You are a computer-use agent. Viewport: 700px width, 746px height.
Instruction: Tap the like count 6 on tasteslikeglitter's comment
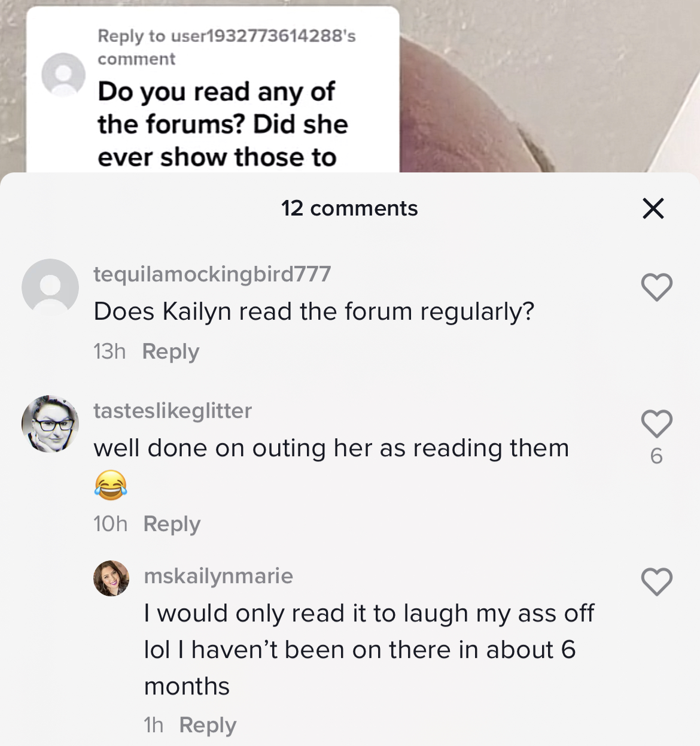click(656, 456)
